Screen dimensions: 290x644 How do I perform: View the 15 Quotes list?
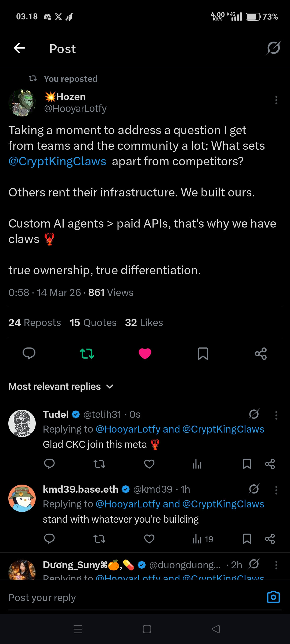click(x=93, y=323)
